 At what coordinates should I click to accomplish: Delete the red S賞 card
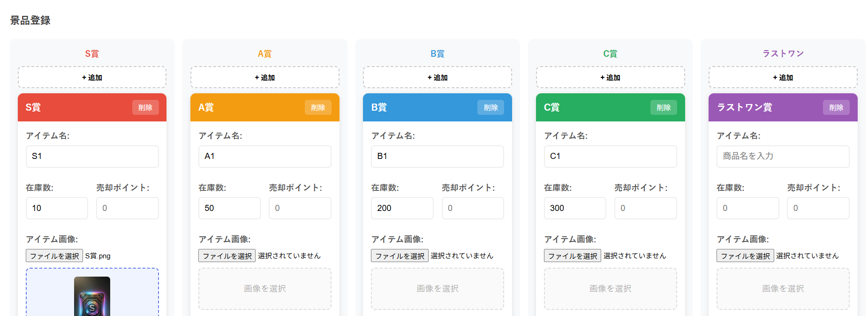click(x=145, y=107)
